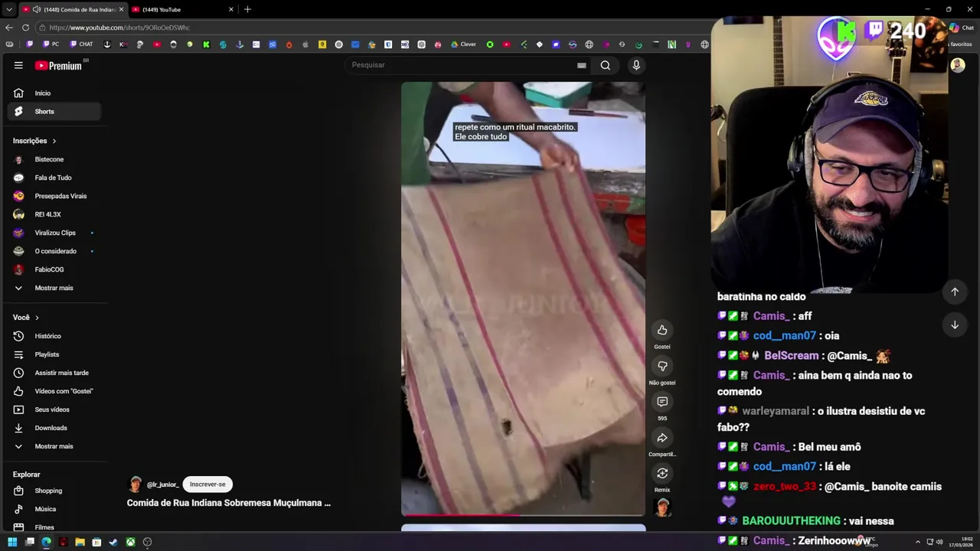Open Viralizou Clips channel

[x=54, y=233]
